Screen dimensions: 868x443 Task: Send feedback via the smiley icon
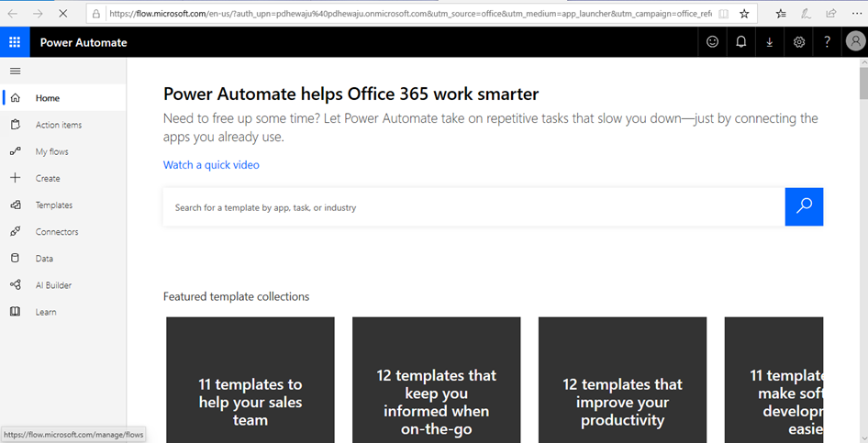click(712, 42)
